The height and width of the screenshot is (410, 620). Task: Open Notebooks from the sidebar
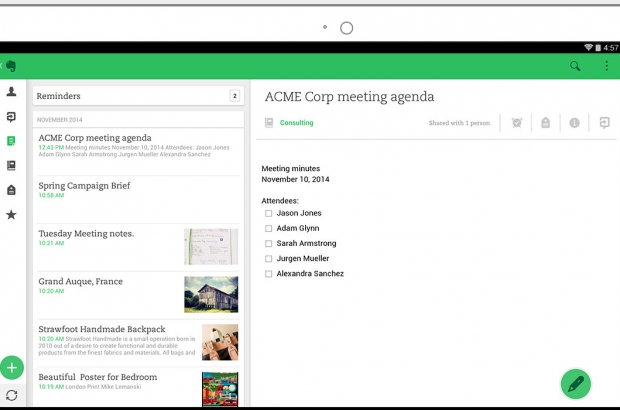(11, 165)
